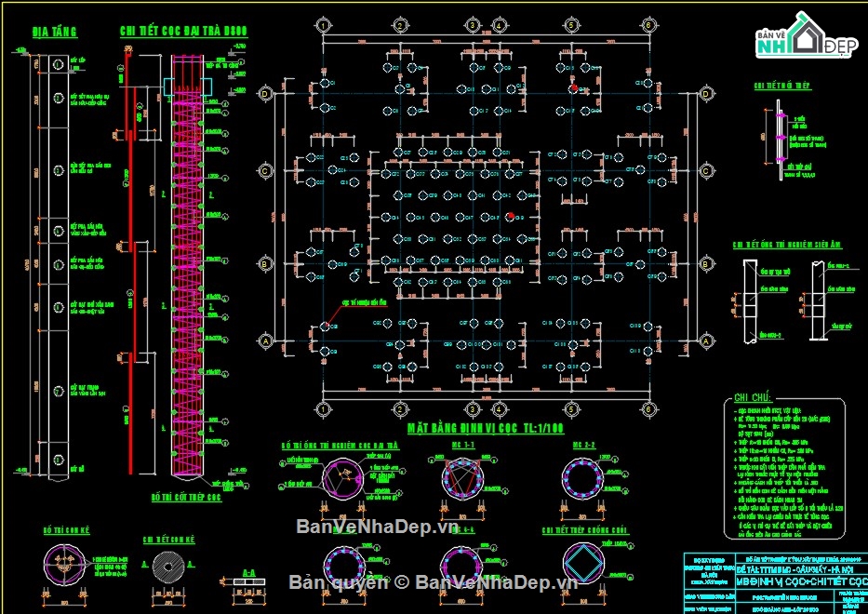Select the "BỐ TRÍ CON KÊ" heading
This screenshot has width=868, height=614.
click(x=66, y=530)
